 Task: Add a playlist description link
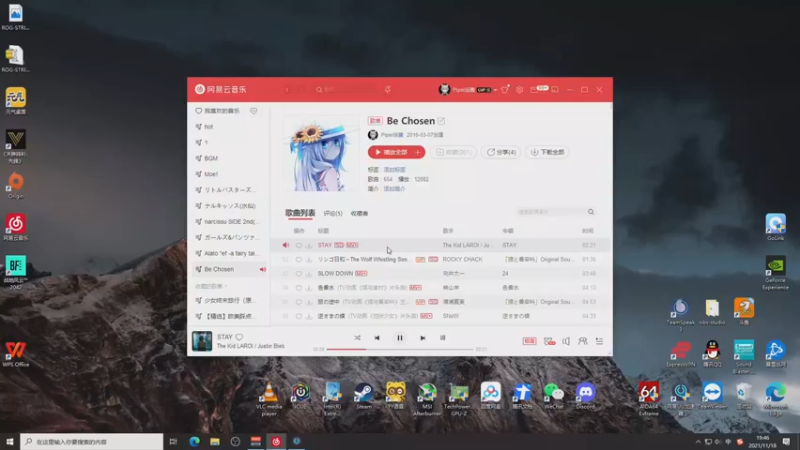point(394,189)
